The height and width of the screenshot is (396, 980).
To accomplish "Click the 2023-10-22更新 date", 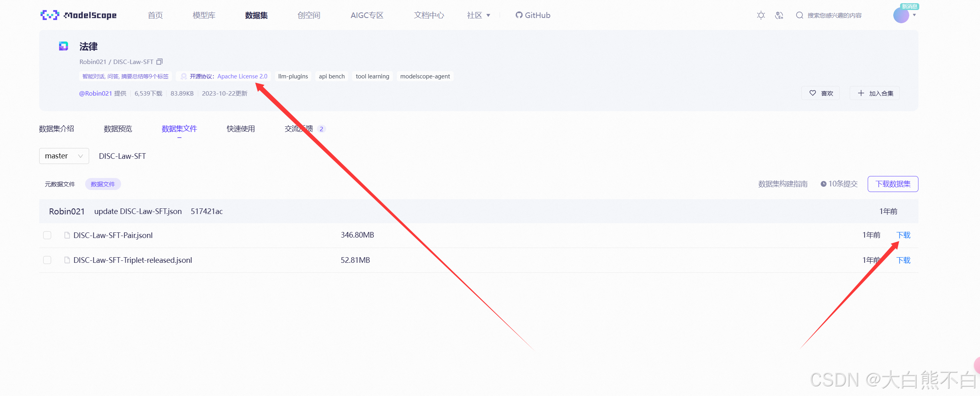I will click(x=225, y=93).
